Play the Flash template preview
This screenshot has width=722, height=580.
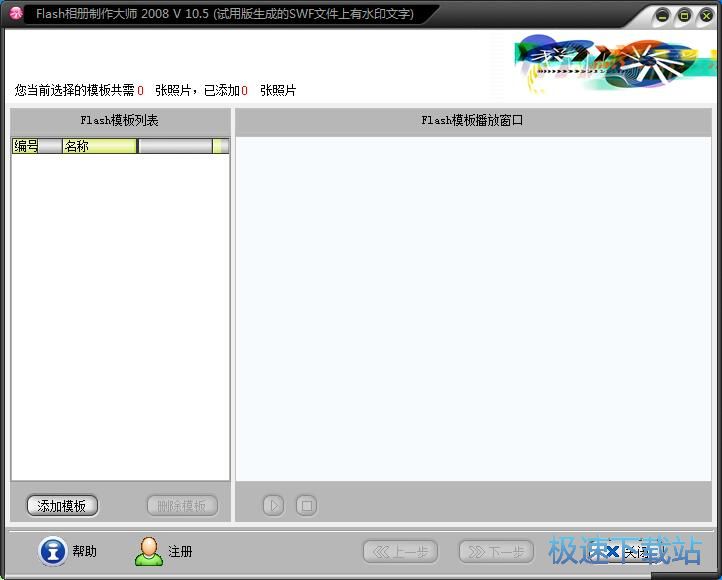[274, 506]
